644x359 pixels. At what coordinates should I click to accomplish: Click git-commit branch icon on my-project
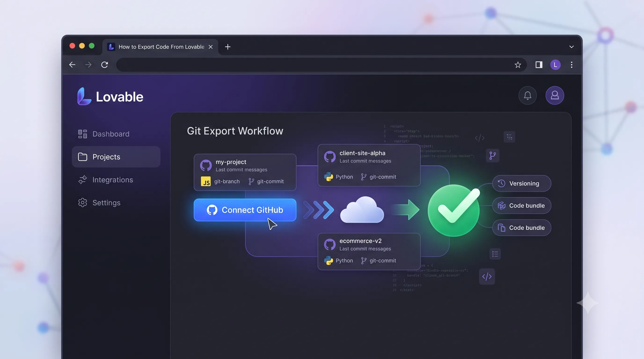click(251, 182)
